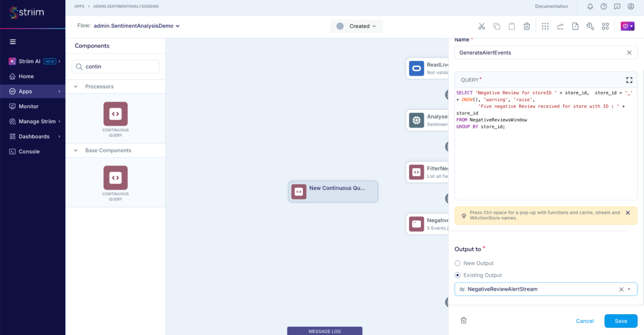Open the paste components icon
Viewport: 644px width, 335px height.
click(x=512, y=26)
